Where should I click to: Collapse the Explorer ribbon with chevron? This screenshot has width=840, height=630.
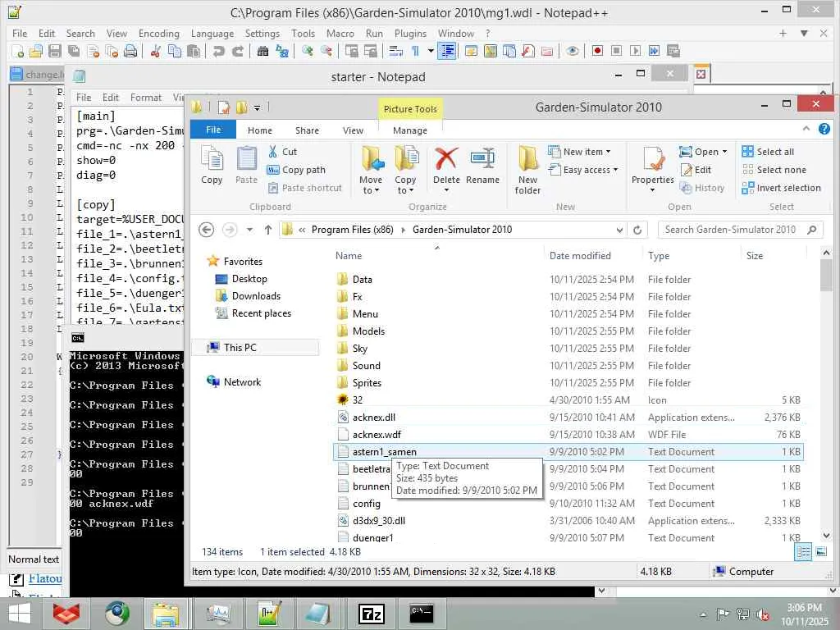click(x=806, y=129)
